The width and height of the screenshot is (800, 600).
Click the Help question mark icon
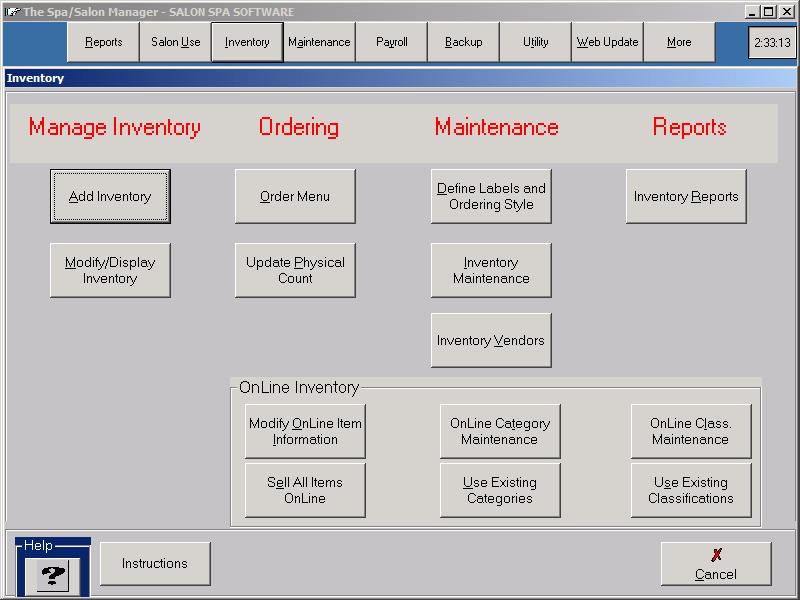(53, 572)
